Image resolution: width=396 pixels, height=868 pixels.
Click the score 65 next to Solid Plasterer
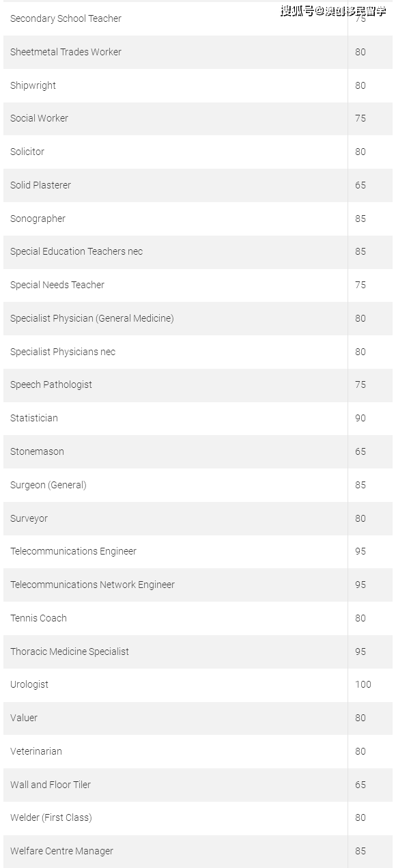pyautogui.click(x=360, y=185)
